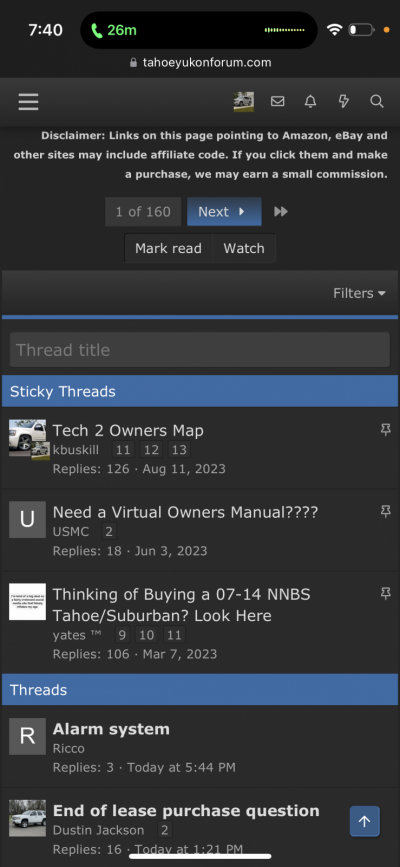
Task: Open the hamburger navigation menu
Action: pyautogui.click(x=28, y=102)
